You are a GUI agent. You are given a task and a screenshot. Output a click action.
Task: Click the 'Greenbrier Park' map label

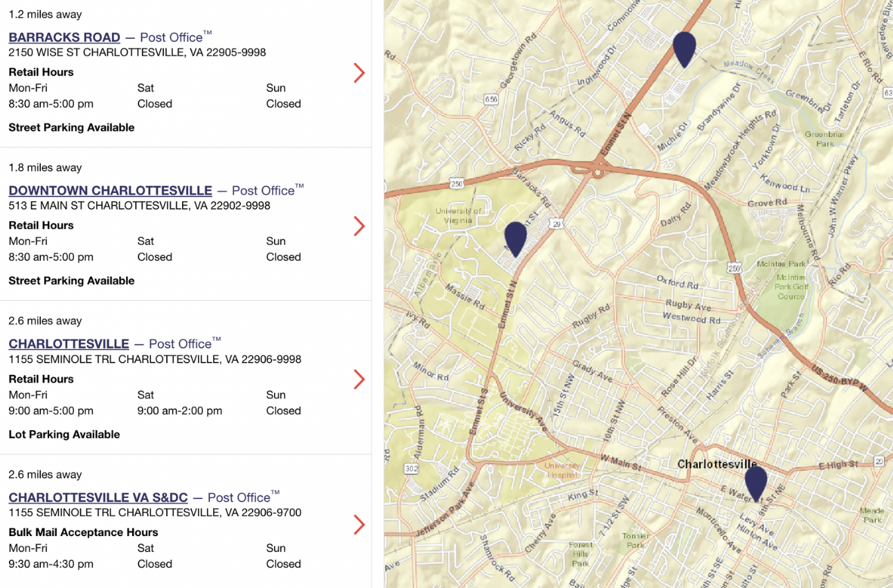coord(824,139)
